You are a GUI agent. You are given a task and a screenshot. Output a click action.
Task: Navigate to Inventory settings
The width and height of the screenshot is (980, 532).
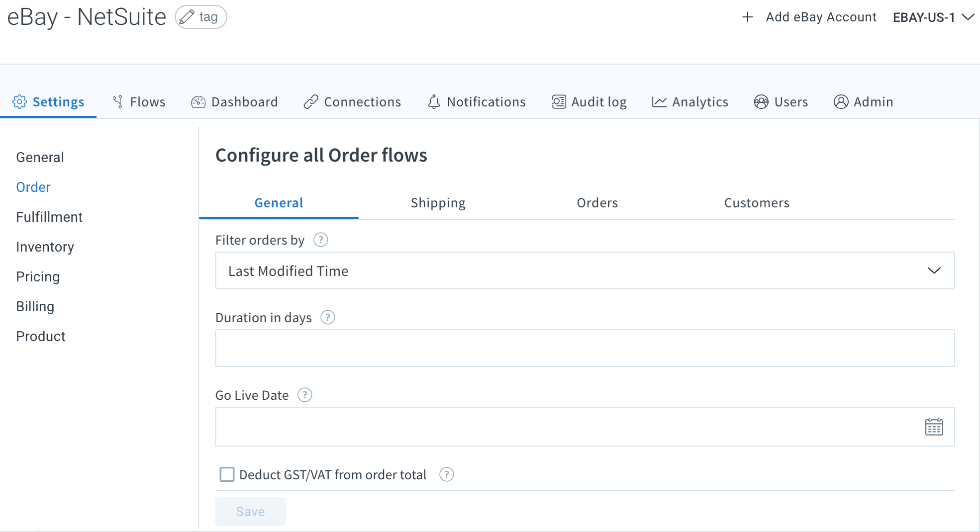pyautogui.click(x=45, y=247)
